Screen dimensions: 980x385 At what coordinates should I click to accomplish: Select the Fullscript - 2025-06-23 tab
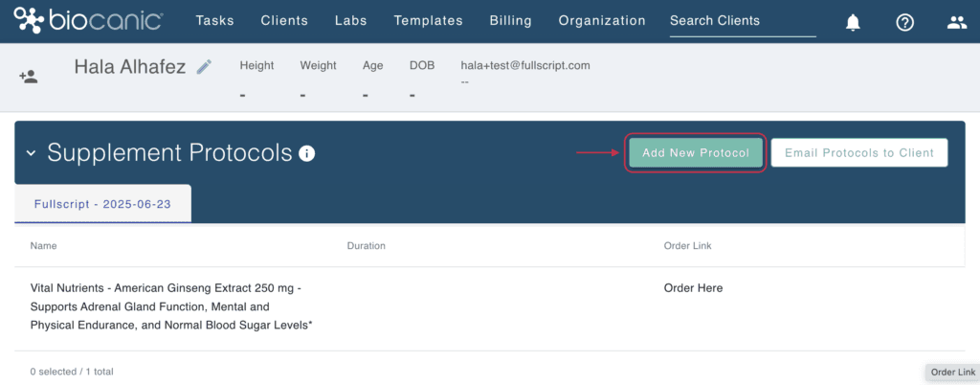pos(102,204)
